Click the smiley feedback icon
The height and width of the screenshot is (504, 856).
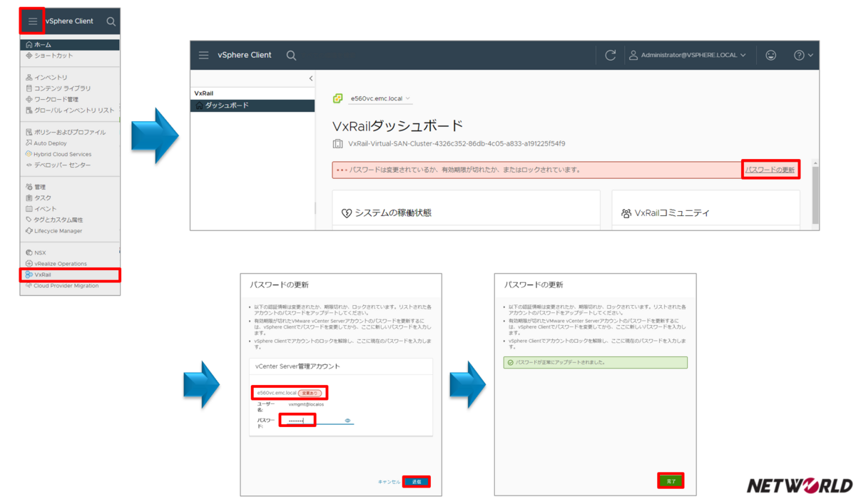click(x=770, y=55)
